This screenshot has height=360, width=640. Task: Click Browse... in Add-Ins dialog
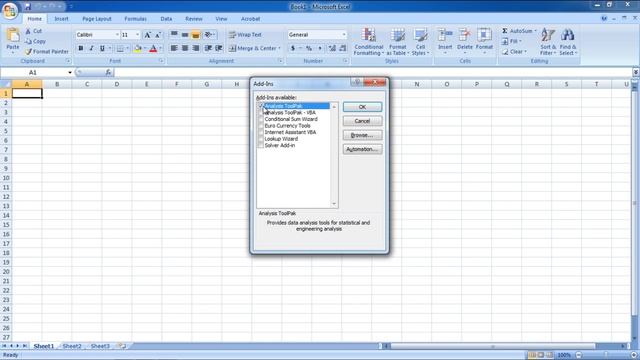point(362,135)
